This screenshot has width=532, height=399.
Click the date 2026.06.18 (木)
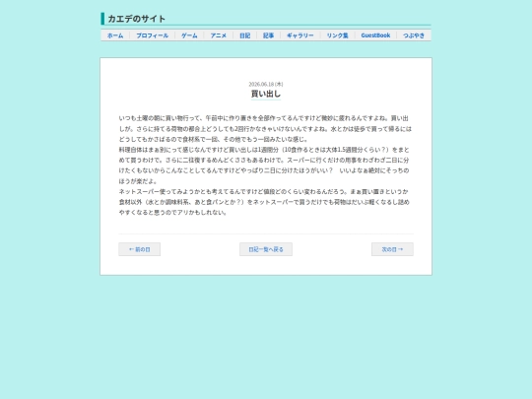(266, 84)
